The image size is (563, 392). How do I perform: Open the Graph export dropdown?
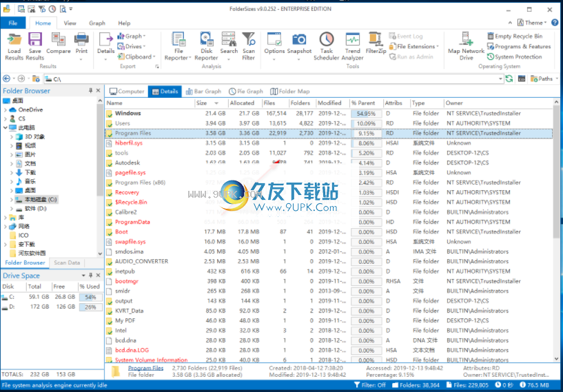(x=132, y=37)
